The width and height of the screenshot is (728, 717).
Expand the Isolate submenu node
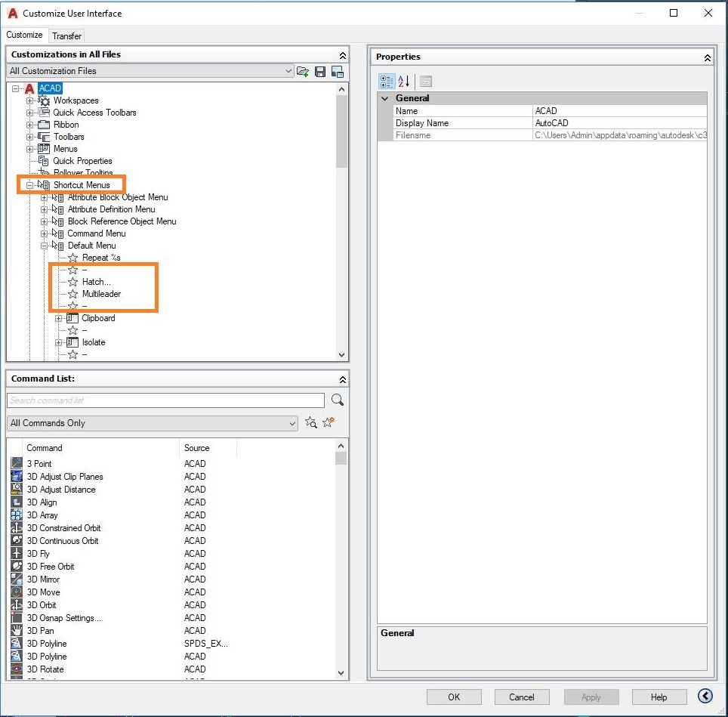pos(58,342)
